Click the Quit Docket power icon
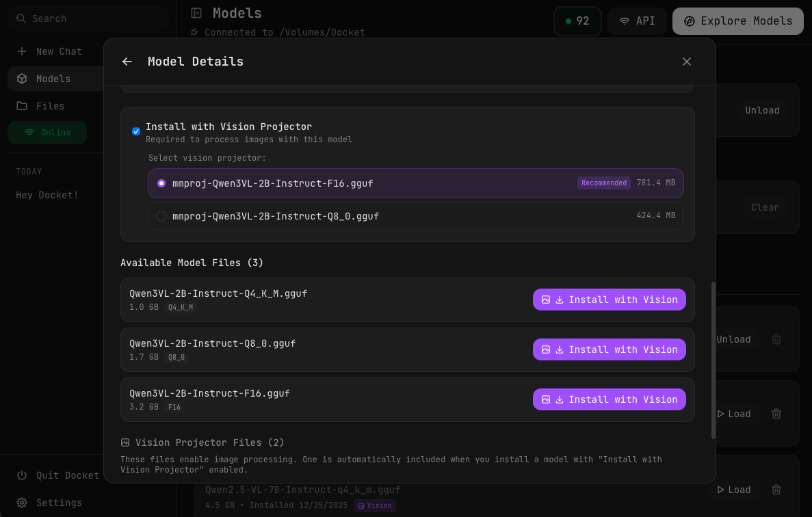 pyautogui.click(x=22, y=475)
